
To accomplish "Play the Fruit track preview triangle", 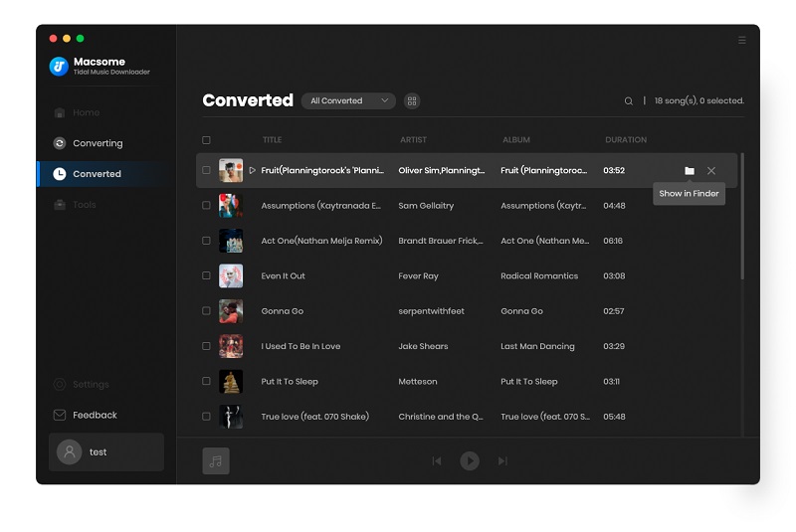I will (252, 170).
